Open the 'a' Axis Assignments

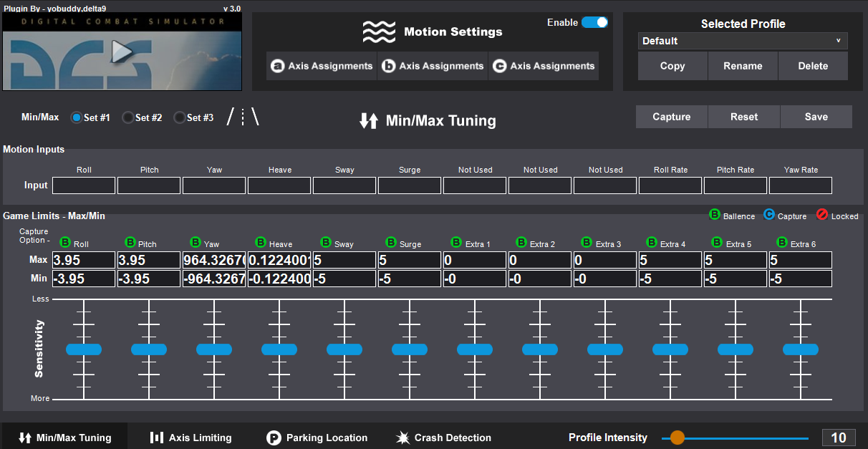[322, 66]
